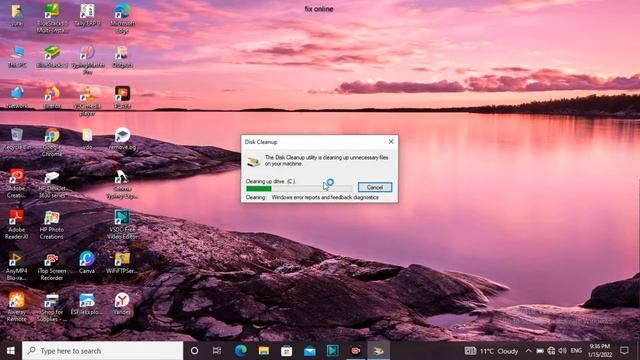Screen dimensions: 640x360
Task: Open Anyray Remote desktop shortcut
Action: coord(16,307)
